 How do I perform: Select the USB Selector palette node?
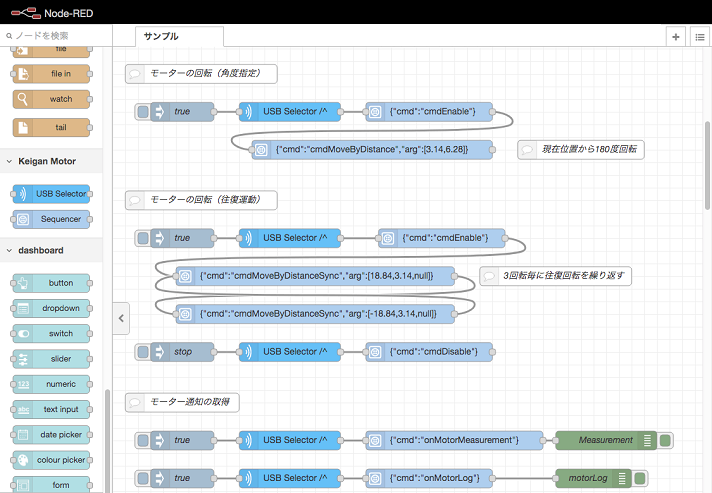click(x=51, y=194)
